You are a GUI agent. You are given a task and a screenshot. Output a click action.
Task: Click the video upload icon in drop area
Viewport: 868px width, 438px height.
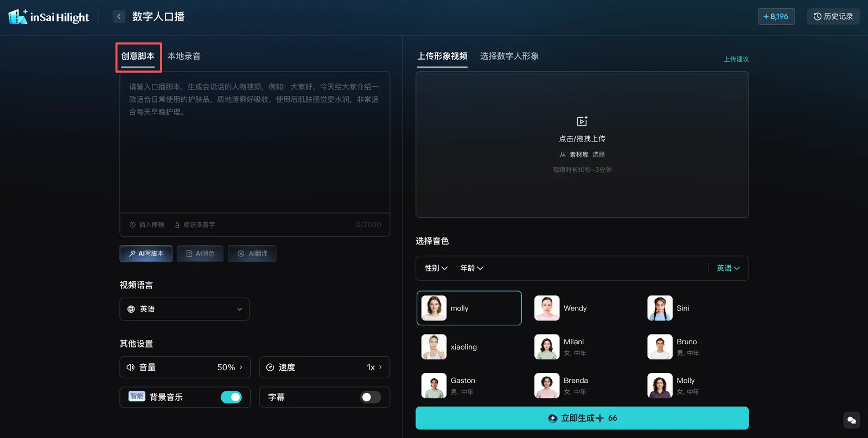point(582,121)
